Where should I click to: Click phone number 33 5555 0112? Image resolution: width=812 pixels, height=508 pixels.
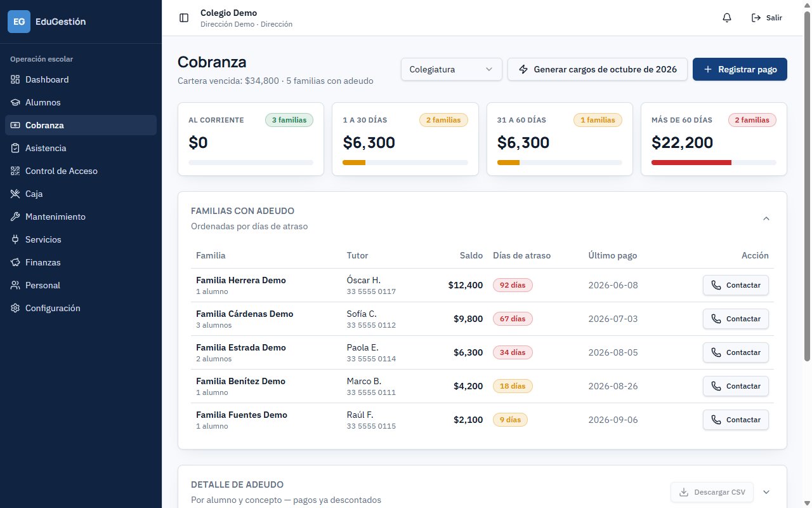pos(371,325)
